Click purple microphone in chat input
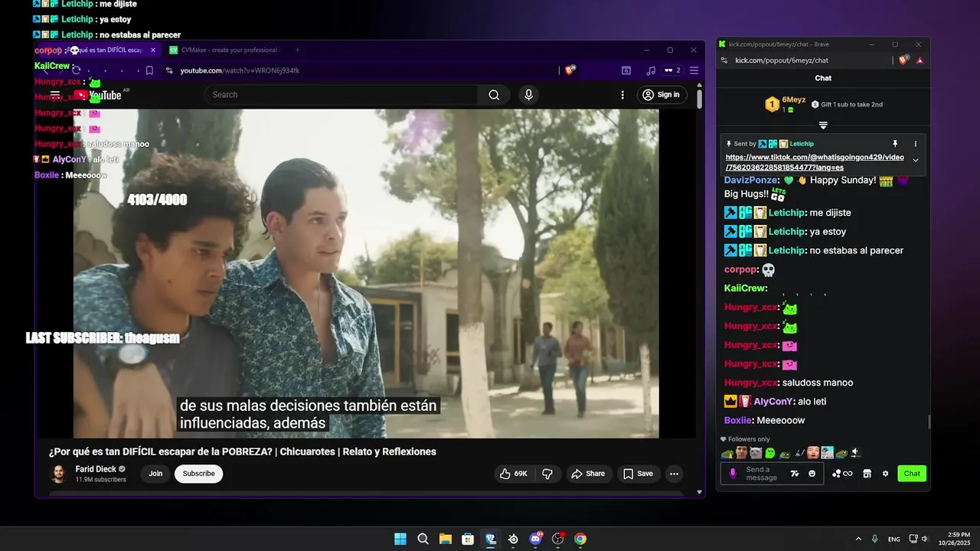Screen dimensions: 980x551 (x=733, y=474)
